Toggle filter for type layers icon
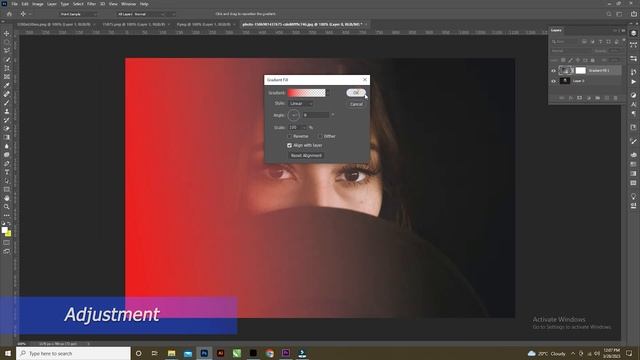This screenshot has width=640, height=360. (600, 42)
